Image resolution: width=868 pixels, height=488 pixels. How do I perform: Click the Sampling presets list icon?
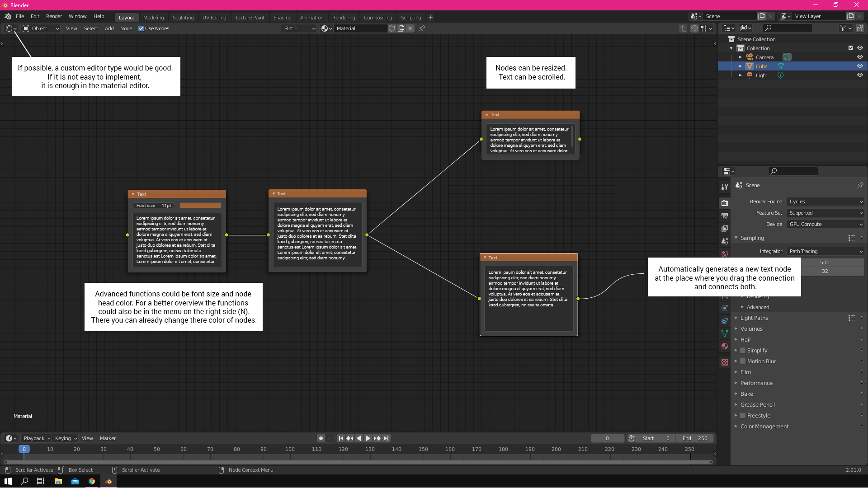pyautogui.click(x=852, y=238)
